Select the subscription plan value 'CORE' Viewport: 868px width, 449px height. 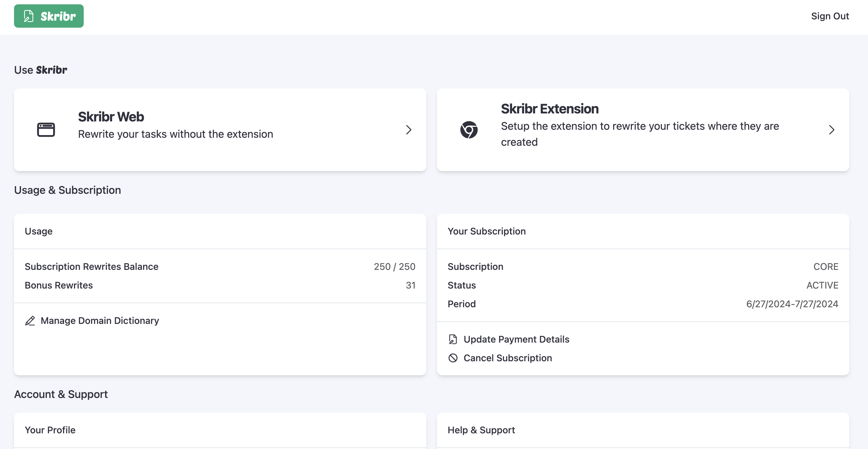click(x=826, y=267)
